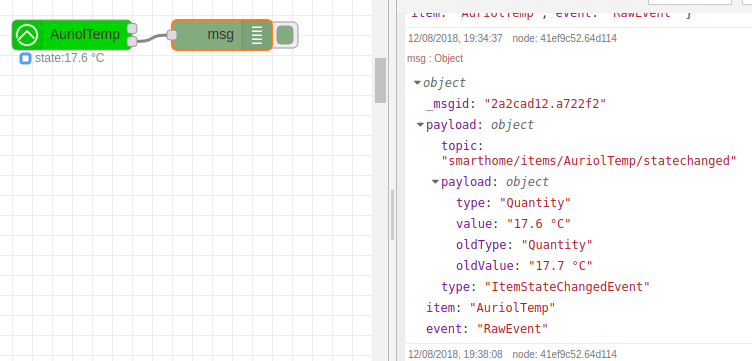Image resolution: width=752 pixels, height=361 pixels.
Task: Collapse the inner payload object entry
Action: coord(435,182)
